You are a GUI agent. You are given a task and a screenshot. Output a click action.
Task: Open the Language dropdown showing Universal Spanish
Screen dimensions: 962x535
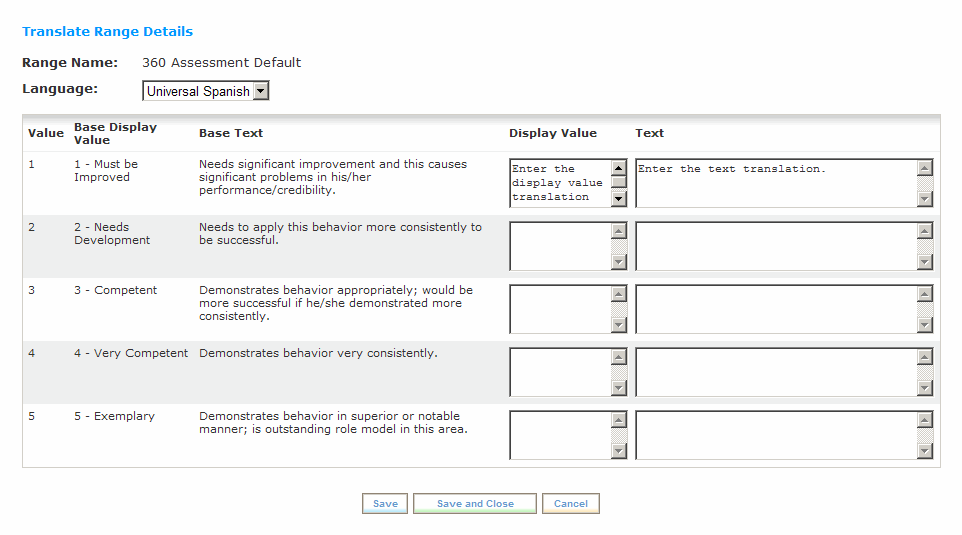click(x=206, y=91)
